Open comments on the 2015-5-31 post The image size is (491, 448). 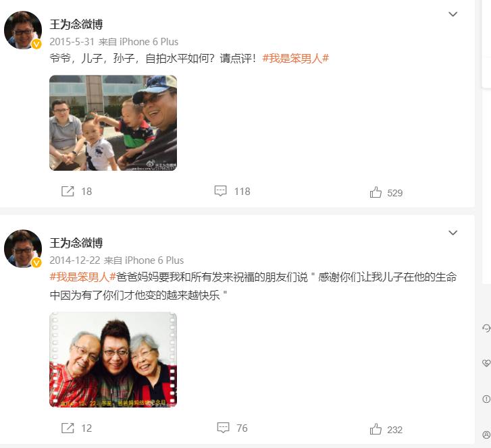coord(220,191)
